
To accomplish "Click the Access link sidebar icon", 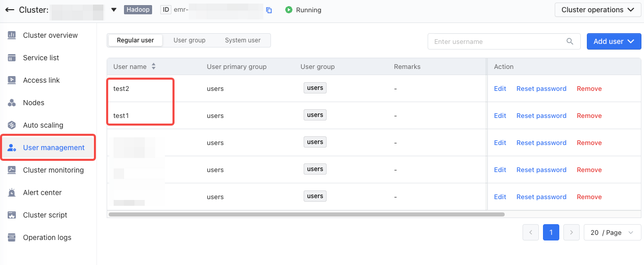I will click(x=12, y=80).
